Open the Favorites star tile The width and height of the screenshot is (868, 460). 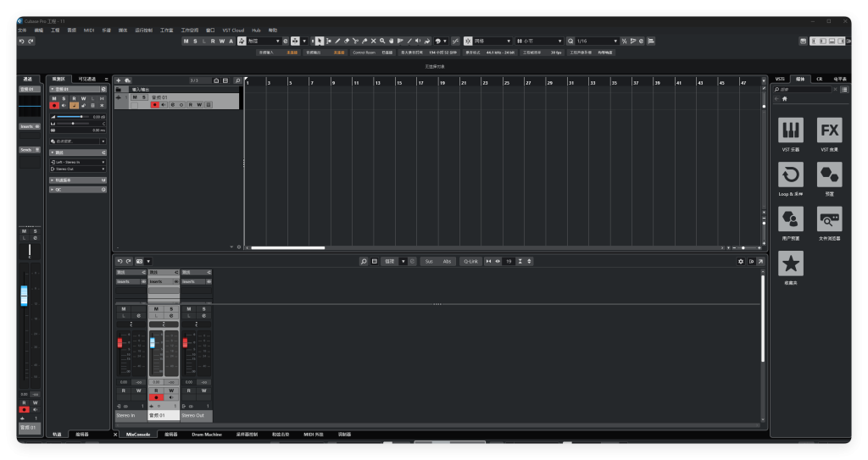click(791, 263)
